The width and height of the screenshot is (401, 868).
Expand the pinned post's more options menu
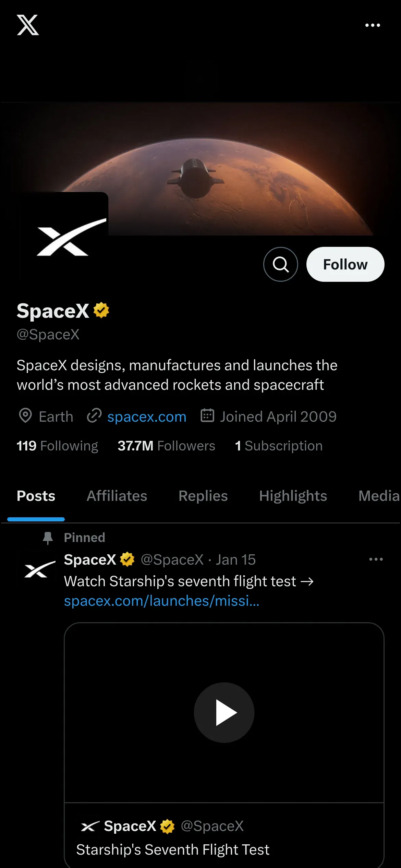[376, 559]
